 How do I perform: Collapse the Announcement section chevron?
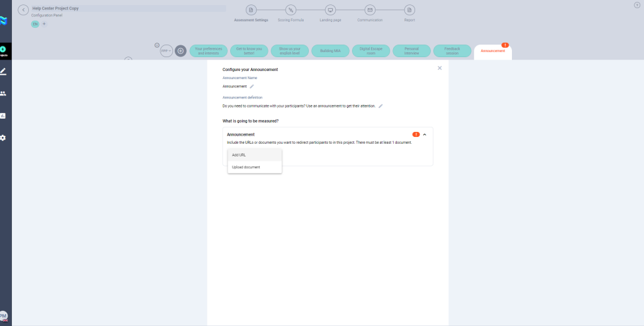coord(425,134)
